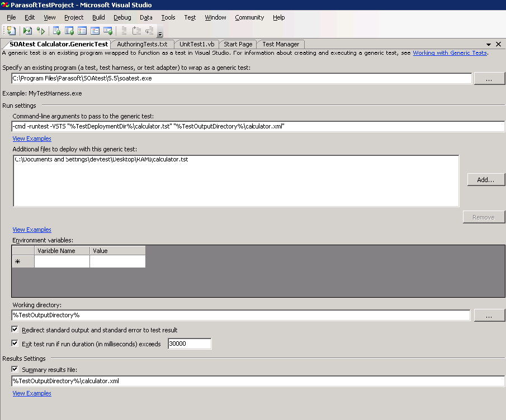Screen dimensions: 506x420
Task: Open the Test View toolbar icon
Action: 69,31
